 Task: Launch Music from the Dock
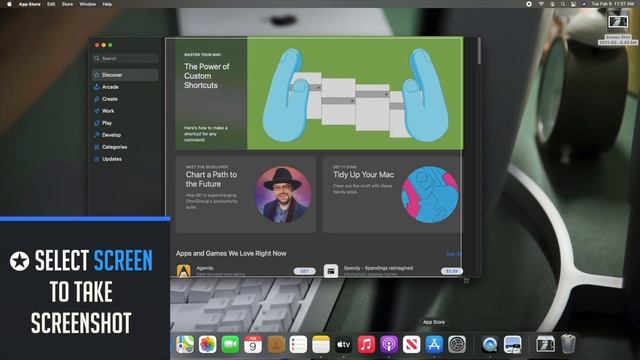pyautogui.click(x=366, y=344)
